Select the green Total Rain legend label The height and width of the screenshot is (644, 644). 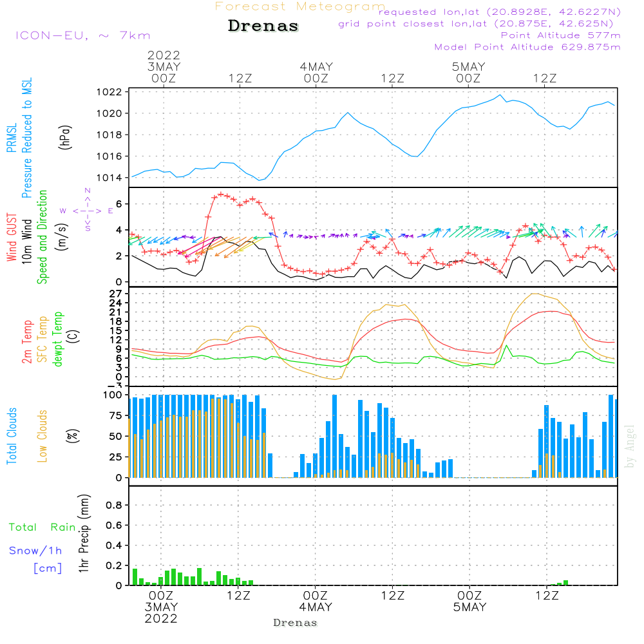[43, 527]
